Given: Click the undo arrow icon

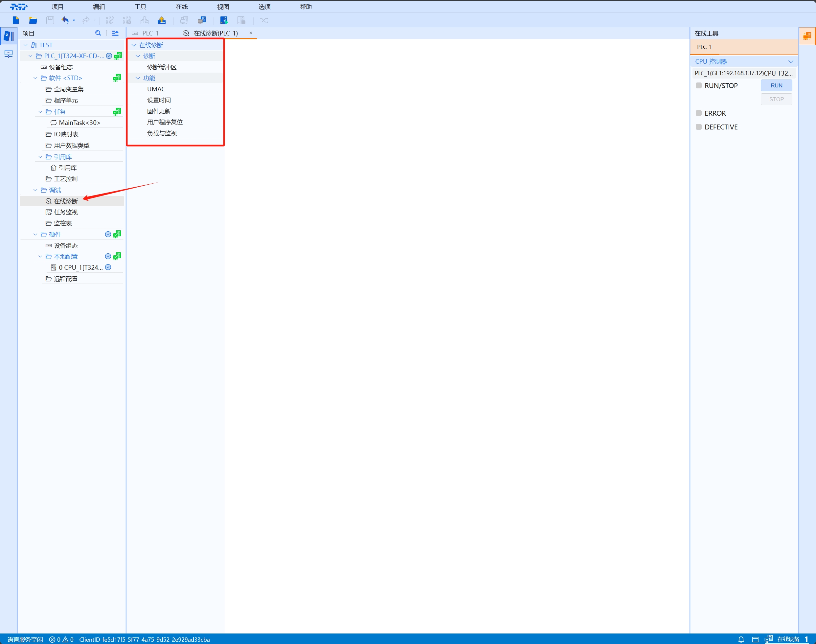Looking at the screenshot, I should pos(65,20).
